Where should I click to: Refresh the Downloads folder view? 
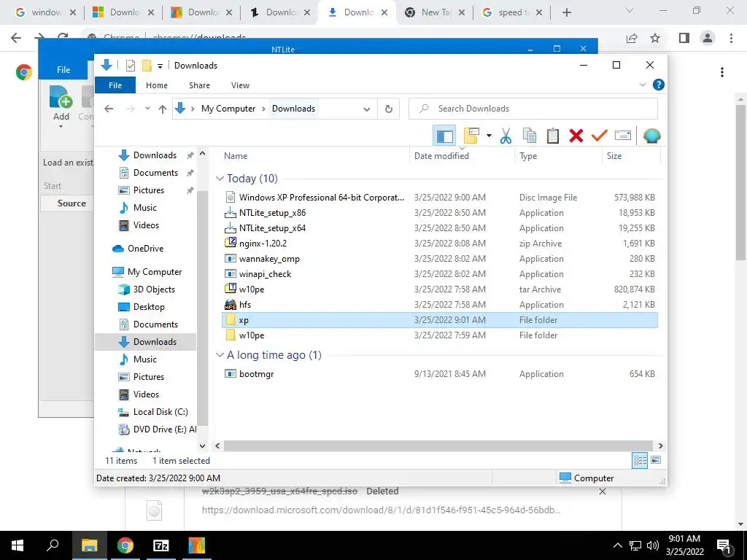coord(389,109)
